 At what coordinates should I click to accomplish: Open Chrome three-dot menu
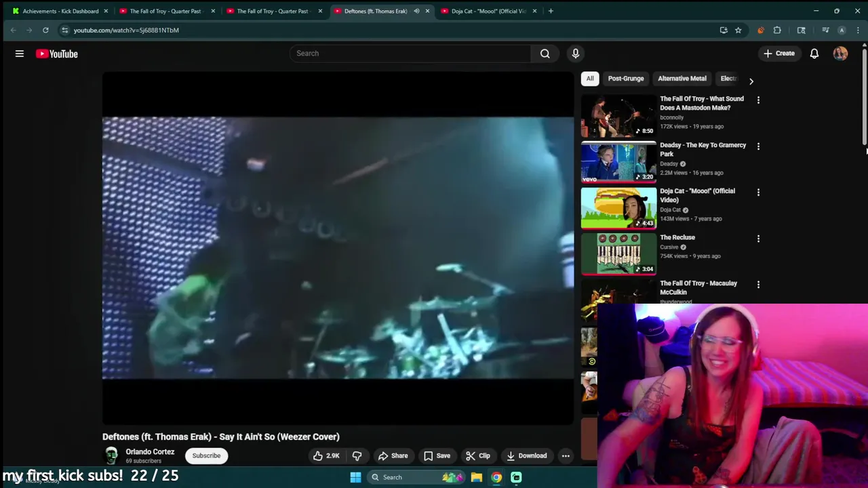(x=859, y=30)
